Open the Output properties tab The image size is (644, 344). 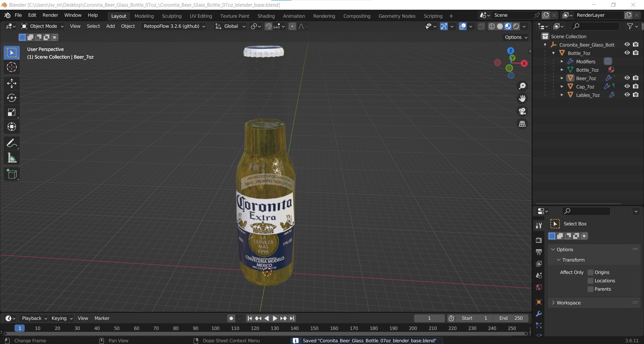(x=539, y=252)
